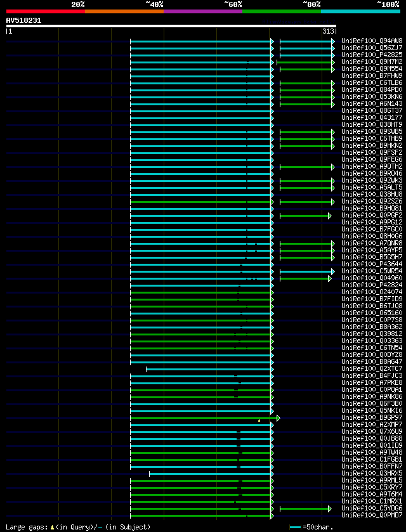Click the UniRef100_C6TLB6 label

[372, 83]
